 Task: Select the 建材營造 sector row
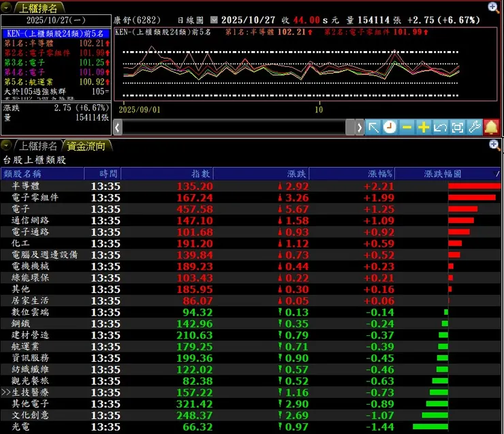pyautogui.click(x=251, y=335)
